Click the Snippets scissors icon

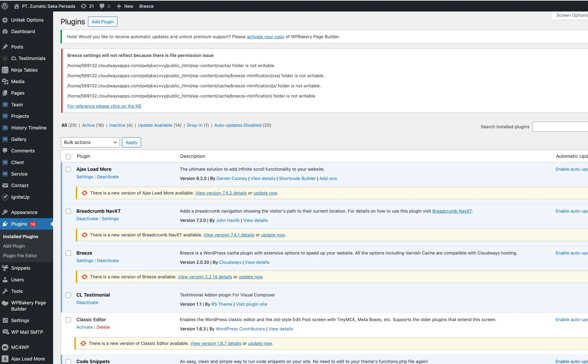(5, 268)
